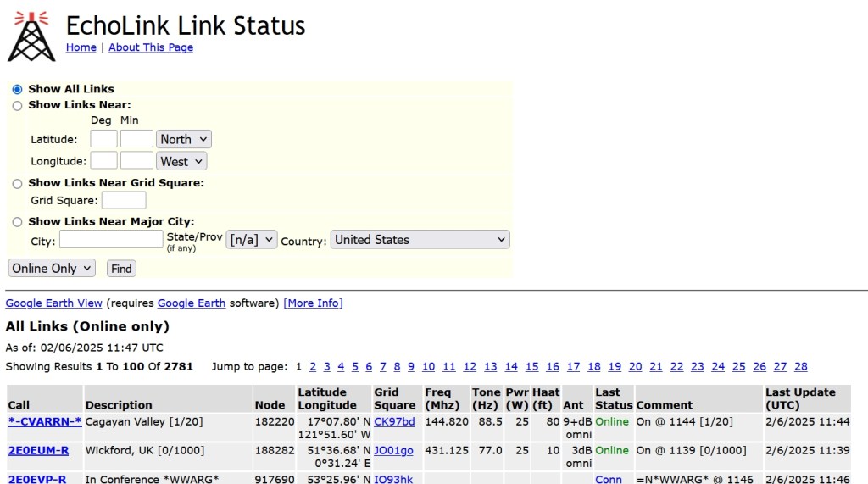Select the Show Links Near radio option
The height and width of the screenshot is (484, 868).
click(x=18, y=106)
